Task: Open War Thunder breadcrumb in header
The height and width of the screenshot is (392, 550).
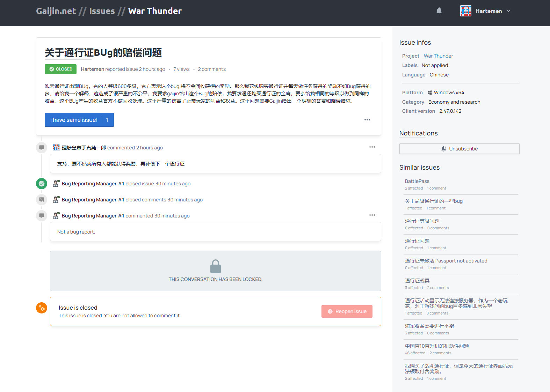Action: (155, 11)
